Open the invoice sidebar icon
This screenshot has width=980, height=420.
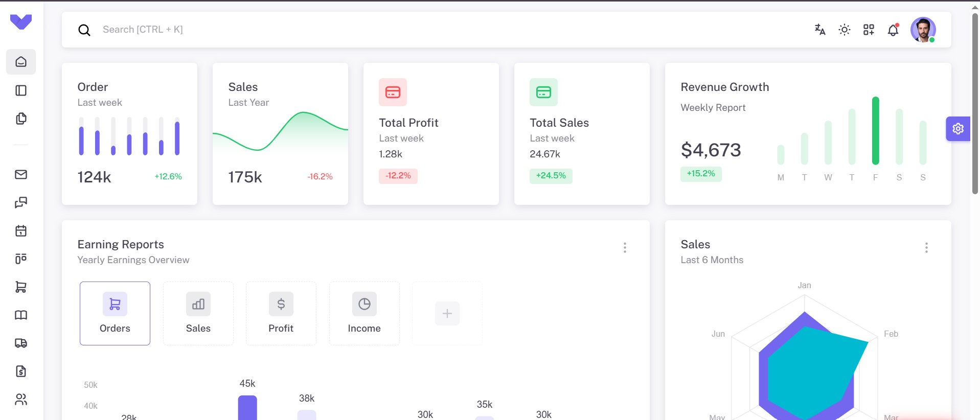21,371
